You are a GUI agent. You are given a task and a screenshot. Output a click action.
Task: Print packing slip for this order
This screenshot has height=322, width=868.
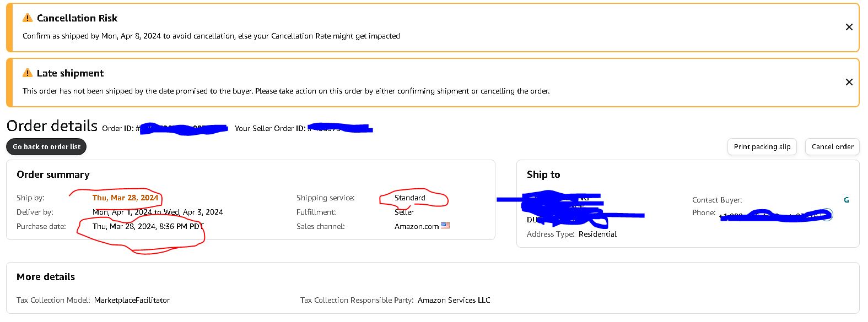click(x=762, y=147)
